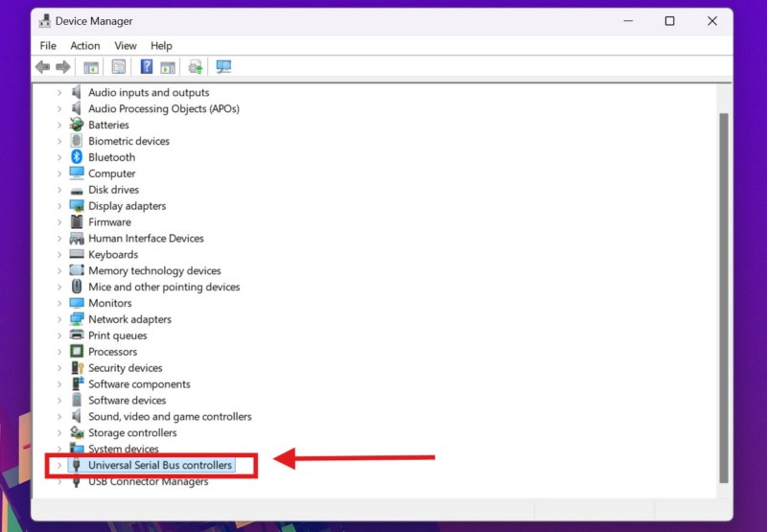767x532 pixels.
Task: Expand the Universal Serial Bus controllers node
Action: point(58,466)
